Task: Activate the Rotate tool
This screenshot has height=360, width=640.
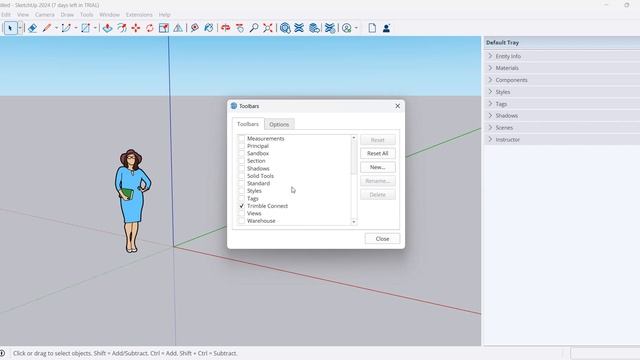Action: tap(150, 28)
